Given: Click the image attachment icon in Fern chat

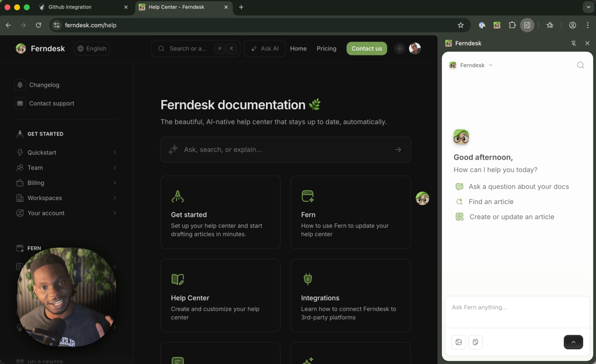Looking at the screenshot, I should [x=458, y=342].
